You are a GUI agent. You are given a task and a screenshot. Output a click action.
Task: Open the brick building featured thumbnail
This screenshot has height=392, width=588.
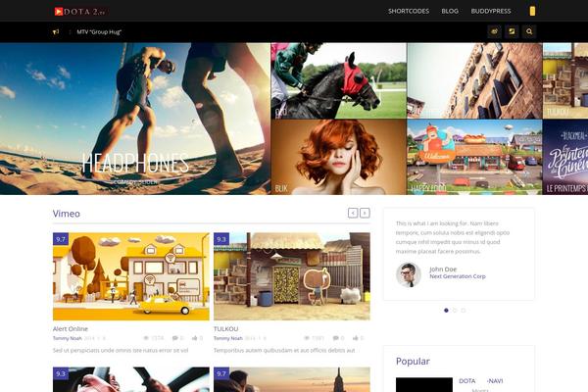tap(474, 80)
